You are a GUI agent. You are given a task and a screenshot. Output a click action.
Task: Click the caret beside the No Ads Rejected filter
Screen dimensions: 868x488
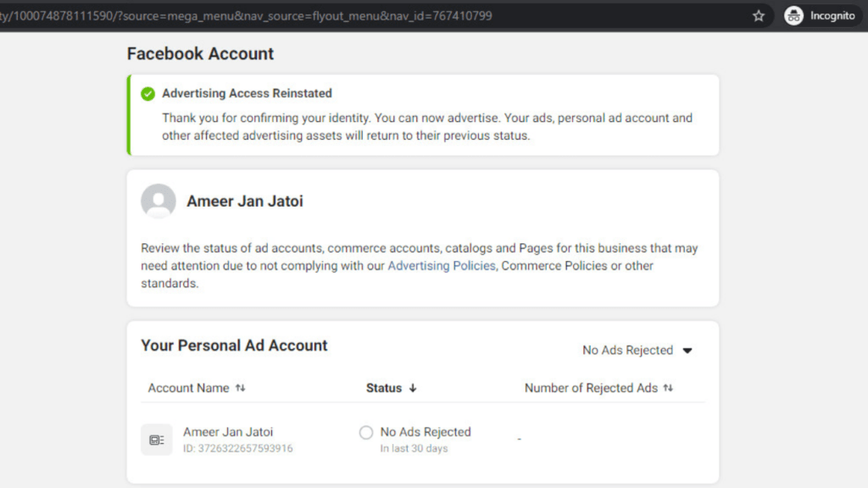(687, 350)
